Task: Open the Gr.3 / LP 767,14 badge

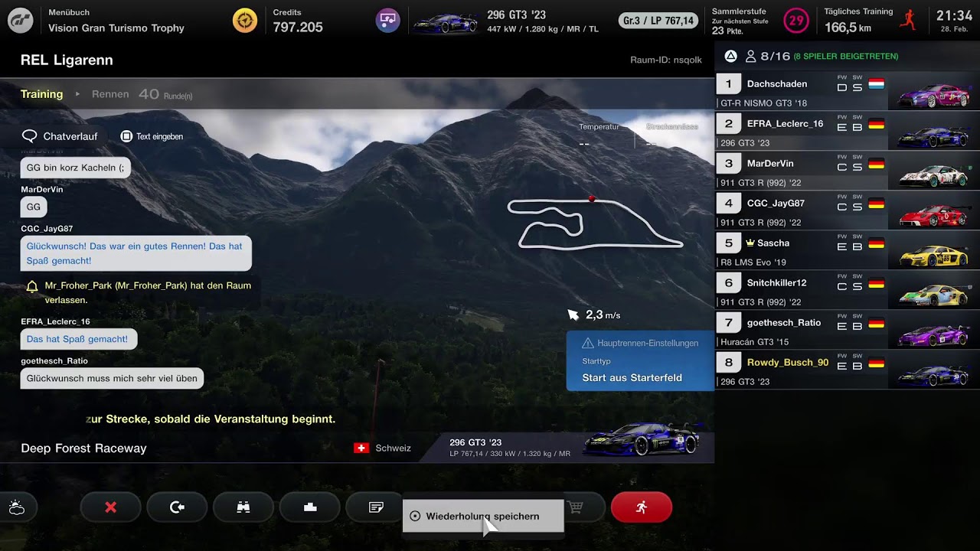Action: (658, 21)
